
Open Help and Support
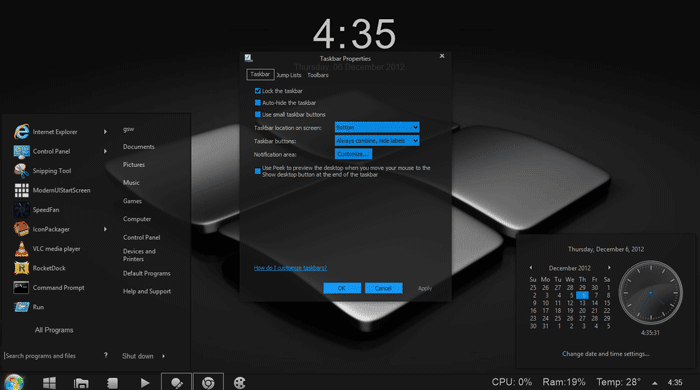(x=147, y=291)
